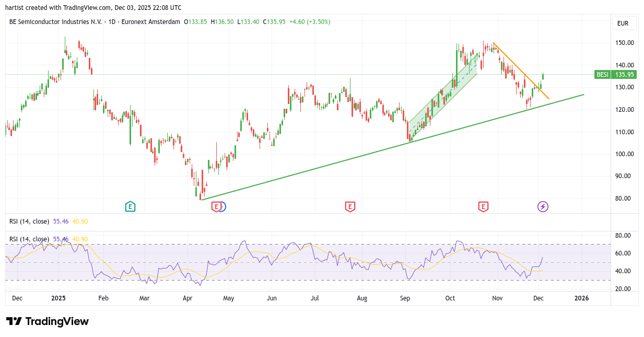Click the upper RSI (14, close) legend label
Image resolution: width=644 pixels, height=337 pixels.
click(x=29, y=222)
